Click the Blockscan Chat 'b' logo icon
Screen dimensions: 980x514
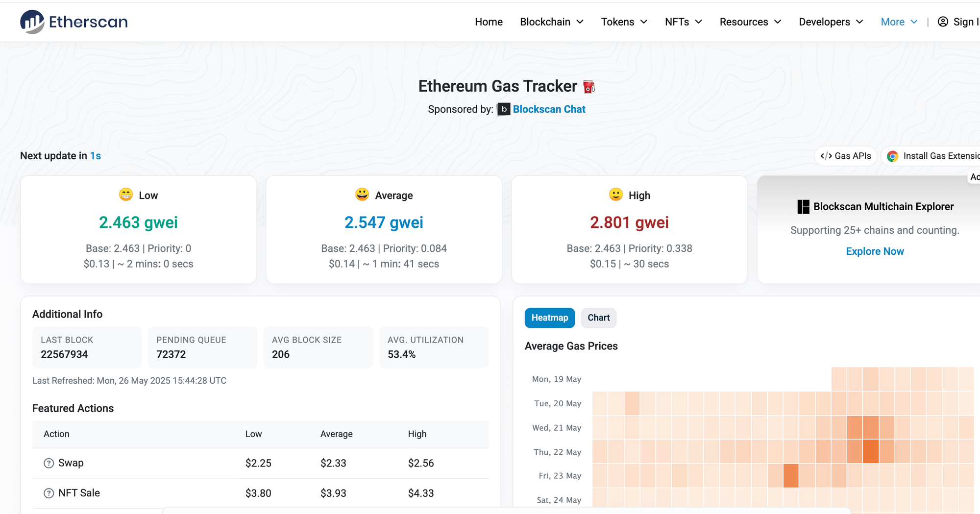[x=504, y=109]
